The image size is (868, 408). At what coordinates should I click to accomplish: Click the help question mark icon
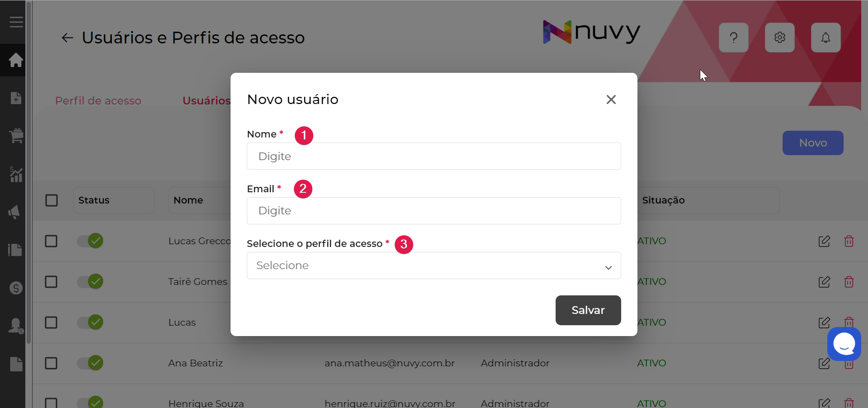point(733,38)
